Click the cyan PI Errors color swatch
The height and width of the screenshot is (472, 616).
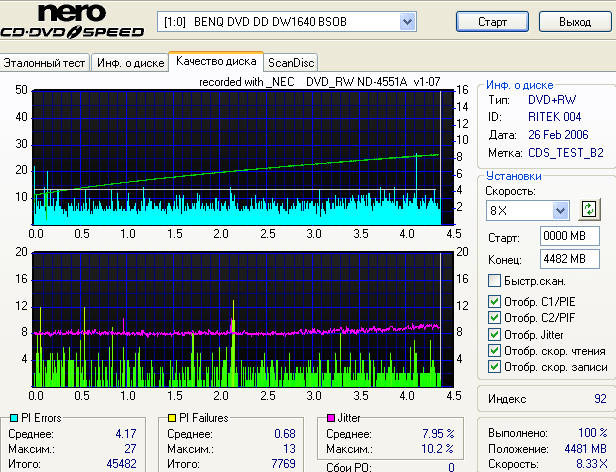(x=14, y=418)
